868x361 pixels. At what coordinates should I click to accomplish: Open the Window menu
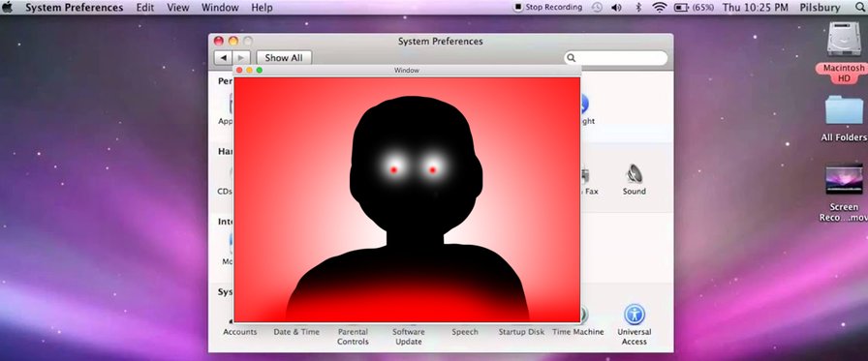[220, 7]
